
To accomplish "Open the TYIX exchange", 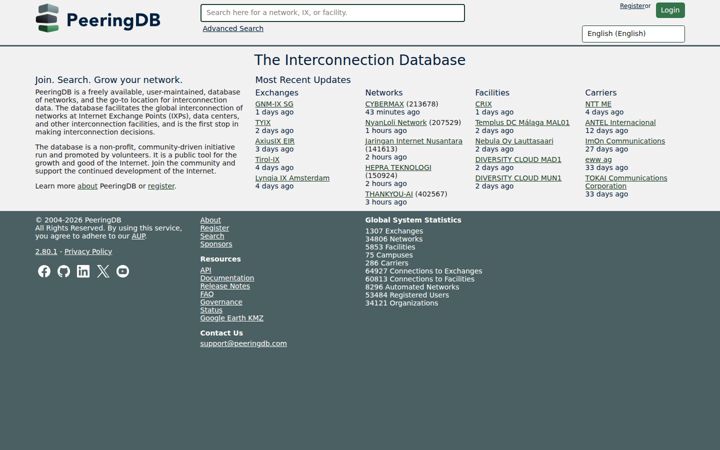I will pos(263,123).
